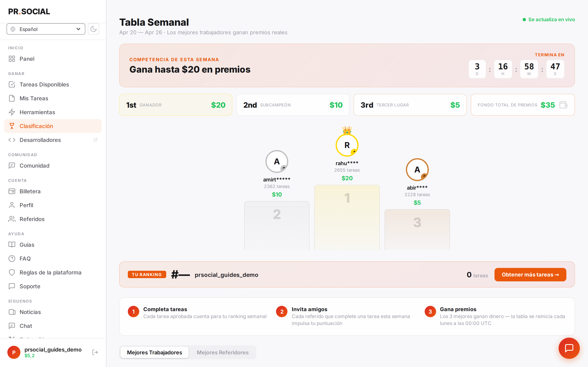Click the amirt***** second place avatar
Viewport: 588px width, 367px height.
tap(277, 161)
